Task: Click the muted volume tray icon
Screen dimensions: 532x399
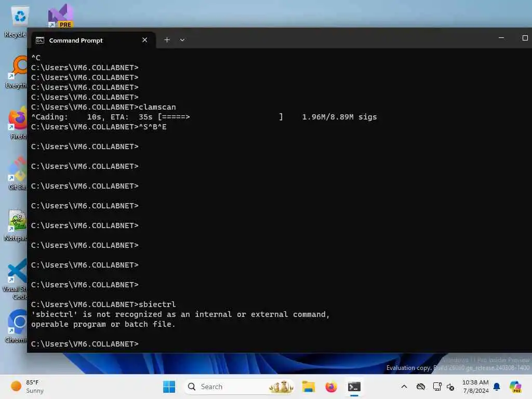Action: click(450, 387)
